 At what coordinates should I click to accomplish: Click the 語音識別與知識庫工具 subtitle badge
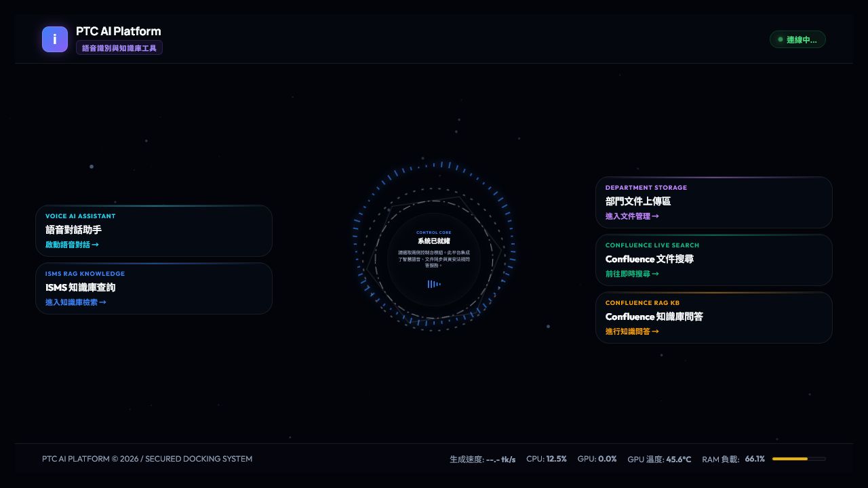tap(119, 48)
